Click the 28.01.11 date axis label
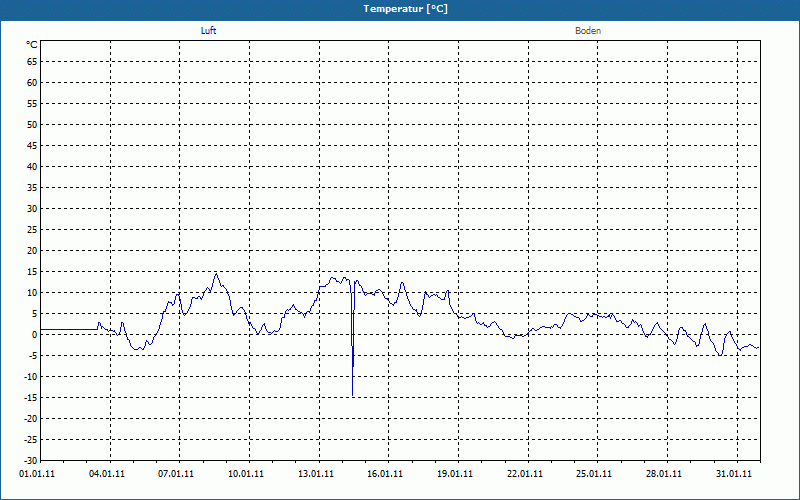Viewport: 800px width, 500px height. (x=664, y=473)
